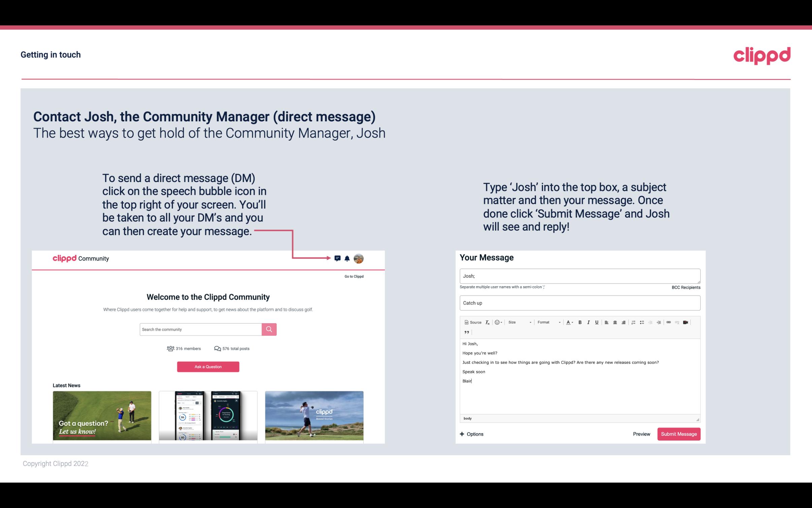This screenshot has height=508, width=812.
Task: Click the blockquote quotation mark icon
Action: click(x=465, y=332)
